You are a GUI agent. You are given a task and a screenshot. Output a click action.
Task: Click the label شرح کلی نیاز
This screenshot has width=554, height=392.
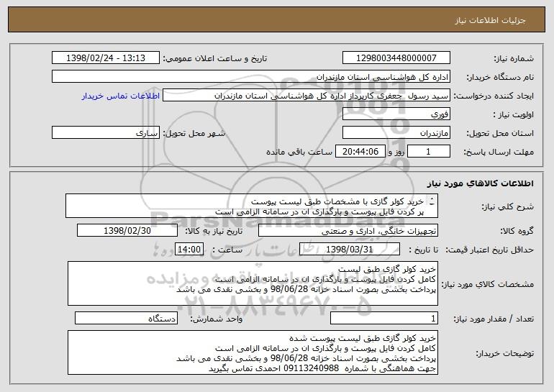click(x=508, y=206)
